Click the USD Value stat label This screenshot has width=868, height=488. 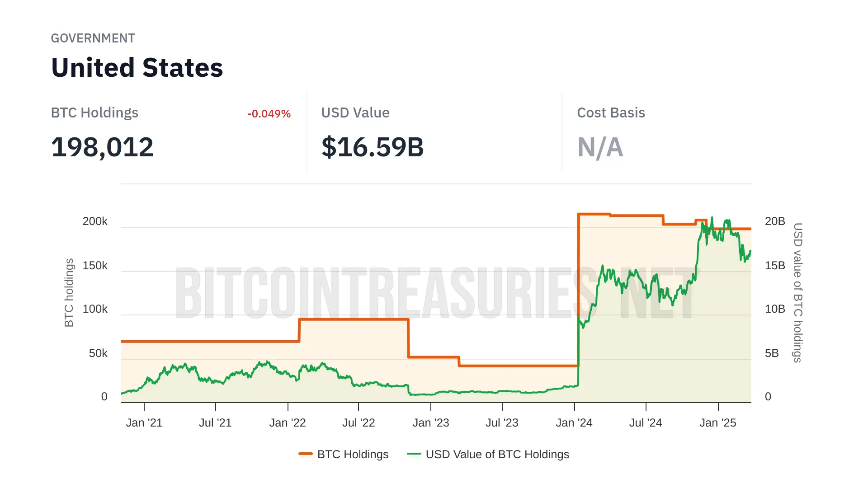pyautogui.click(x=355, y=113)
